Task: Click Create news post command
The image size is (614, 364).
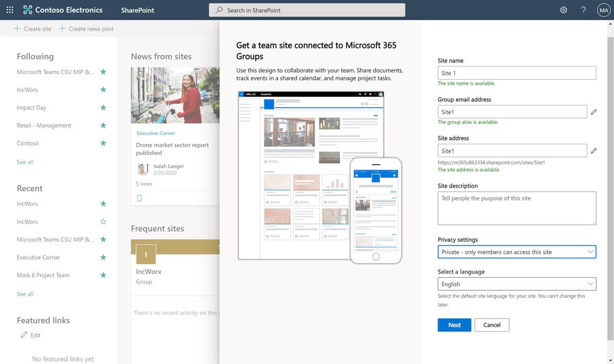Action: 91,29
